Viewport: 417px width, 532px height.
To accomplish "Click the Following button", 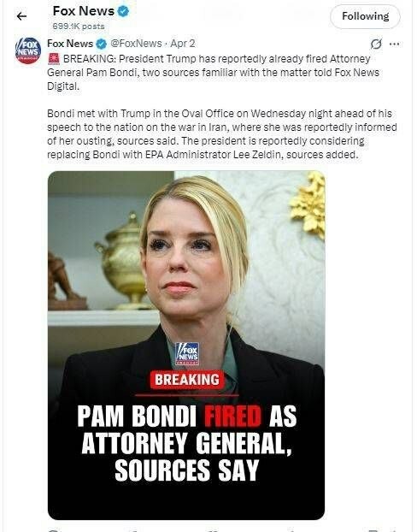I will pyautogui.click(x=365, y=16).
